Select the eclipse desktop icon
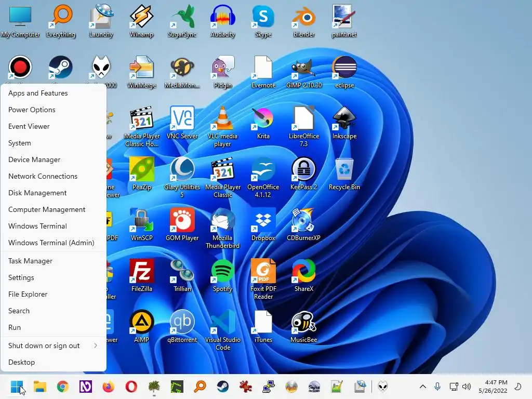The width and height of the screenshot is (532, 399). click(344, 72)
